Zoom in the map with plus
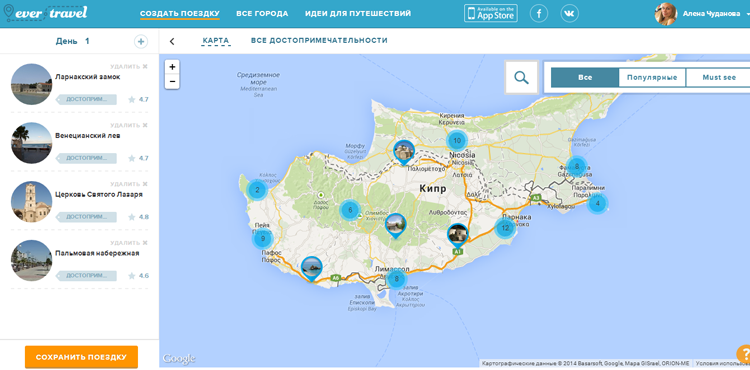The height and width of the screenshot is (370, 750). coord(172,67)
